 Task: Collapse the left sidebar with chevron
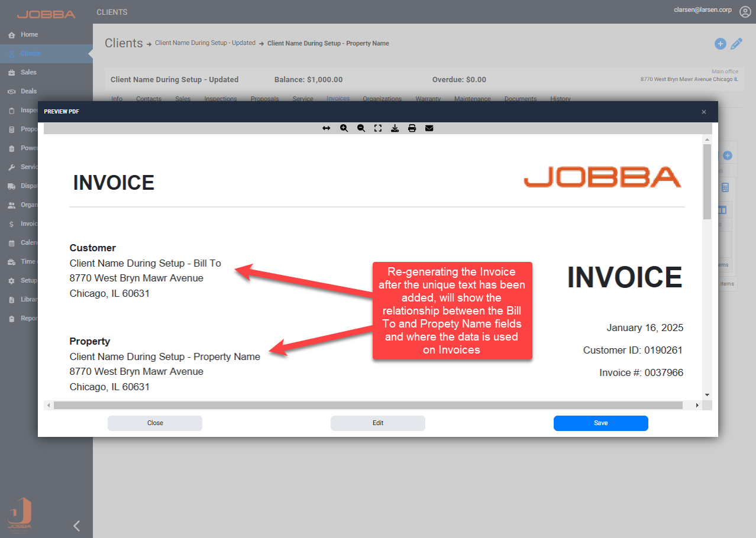[x=76, y=526]
